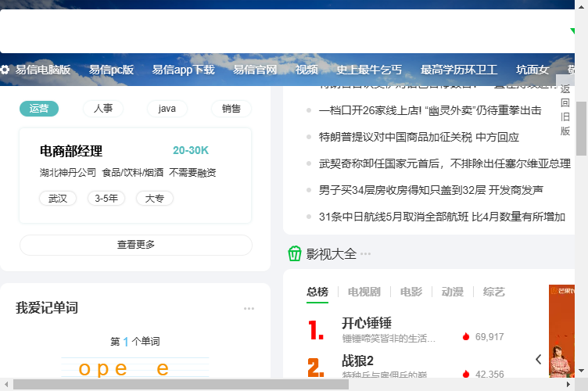Click the scroll down arrow of vertical scrollbar
The width and height of the screenshot is (588, 391).
click(581, 371)
